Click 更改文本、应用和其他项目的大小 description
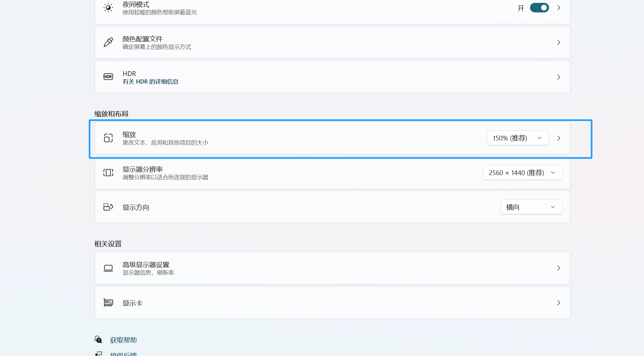The image size is (644, 356). [x=165, y=142]
